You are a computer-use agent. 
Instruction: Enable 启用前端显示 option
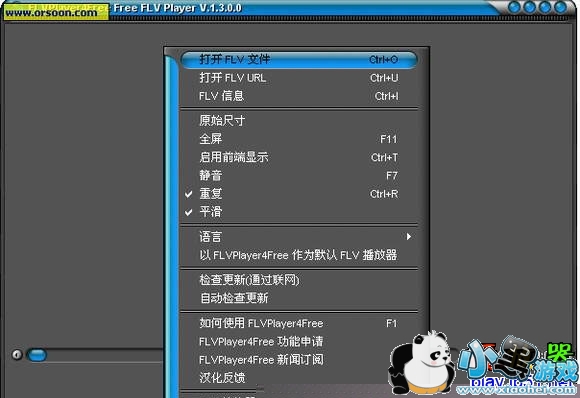299,157
